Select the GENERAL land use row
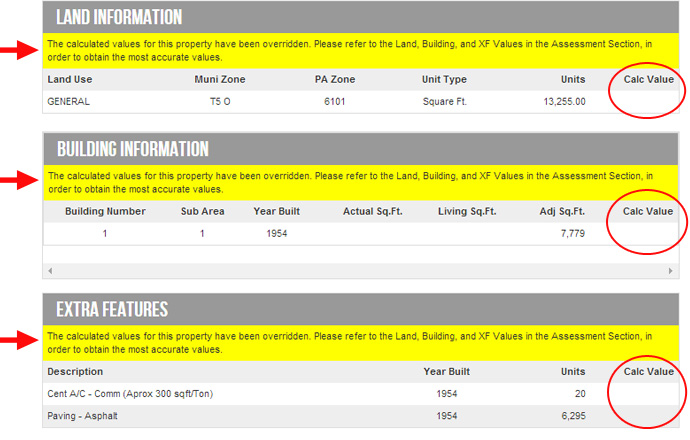 [x=361, y=102]
